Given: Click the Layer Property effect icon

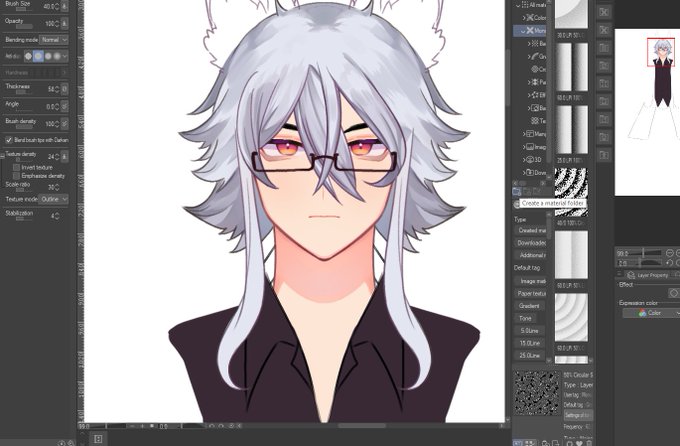Looking at the screenshot, I should pos(673,293).
